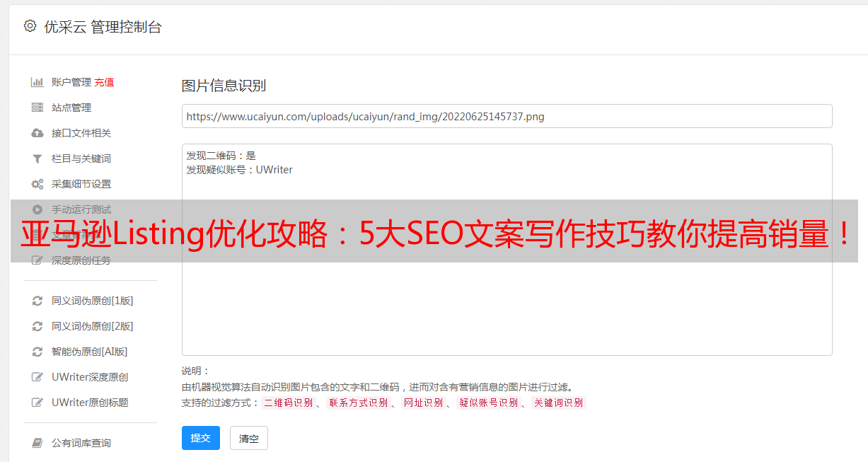Viewport: 868px width, 462px height.
Task: Click the filter funnel icon for 栏目与关键词
Action: point(37,158)
